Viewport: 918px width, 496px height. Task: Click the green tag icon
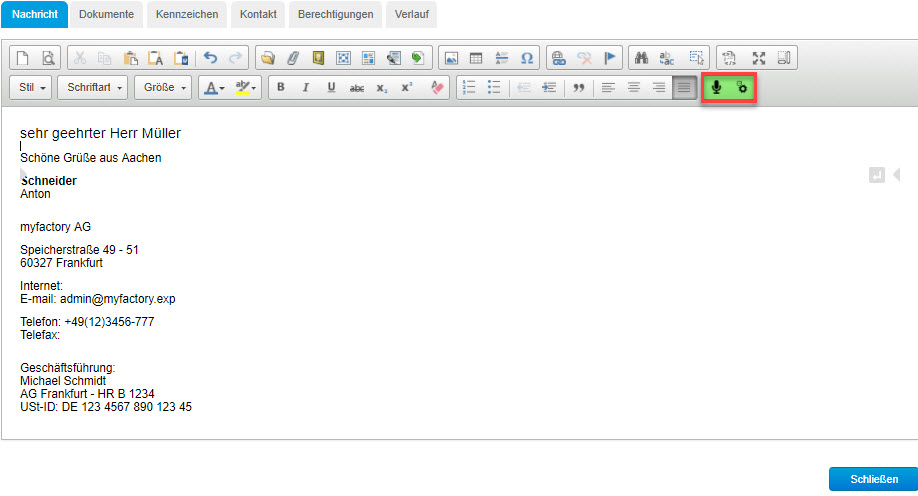coord(417,58)
